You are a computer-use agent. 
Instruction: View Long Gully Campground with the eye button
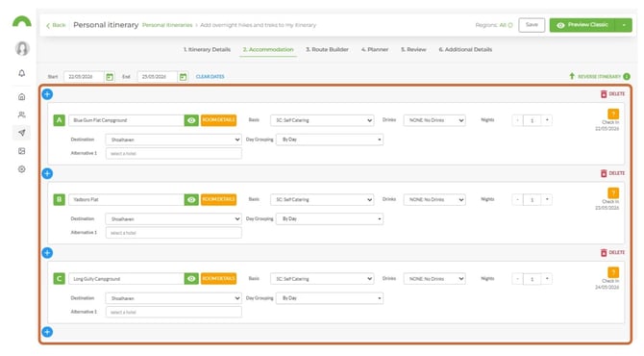[x=191, y=279]
